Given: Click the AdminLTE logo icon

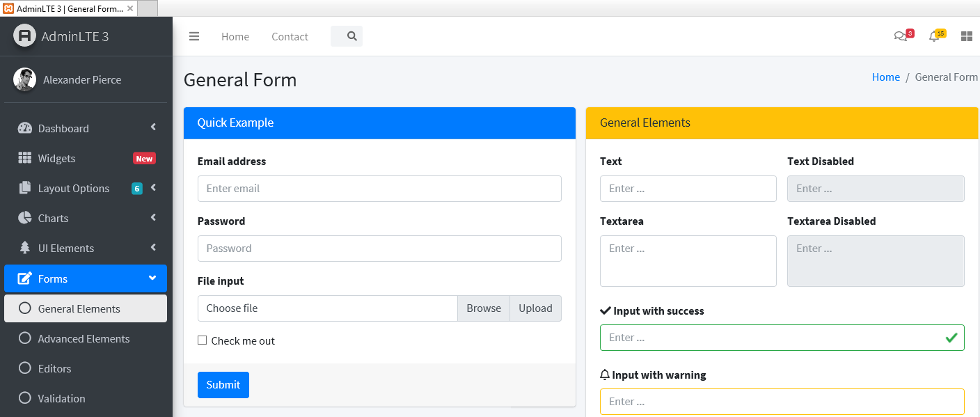Looking at the screenshot, I should coord(24,36).
